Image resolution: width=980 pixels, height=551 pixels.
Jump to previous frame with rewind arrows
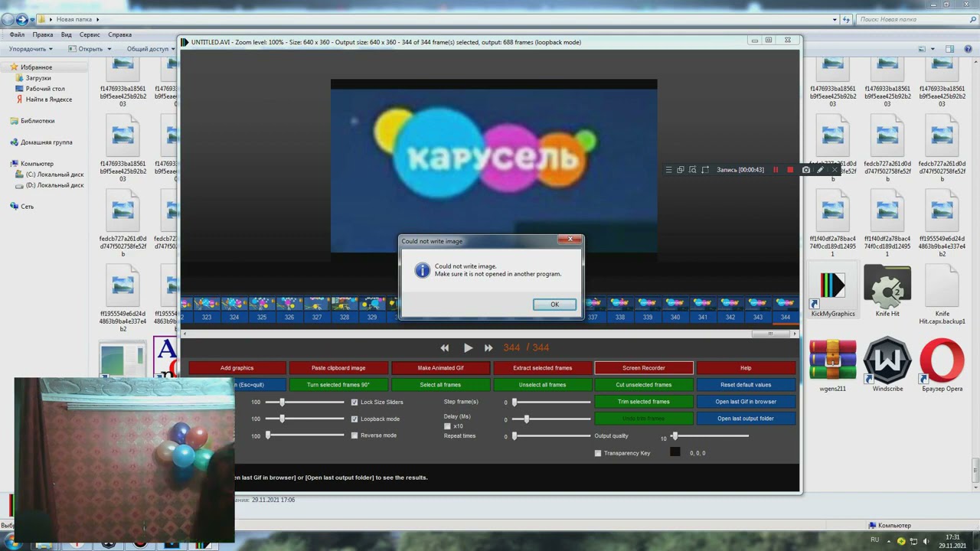click(x=445, y=347)
